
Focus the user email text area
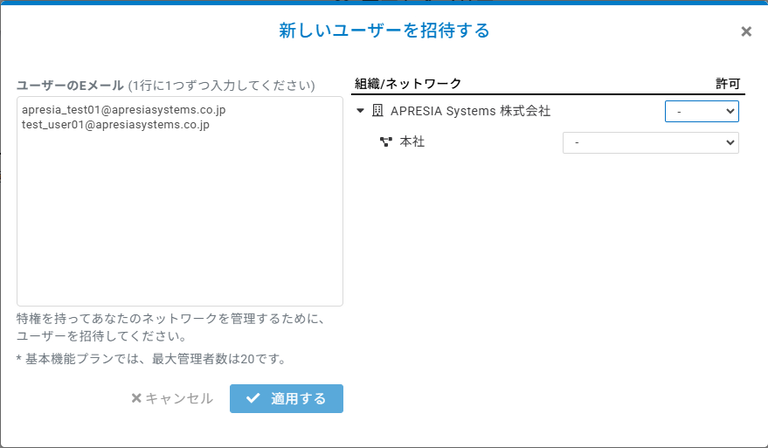pyautogui.click(x=180, y=220)
